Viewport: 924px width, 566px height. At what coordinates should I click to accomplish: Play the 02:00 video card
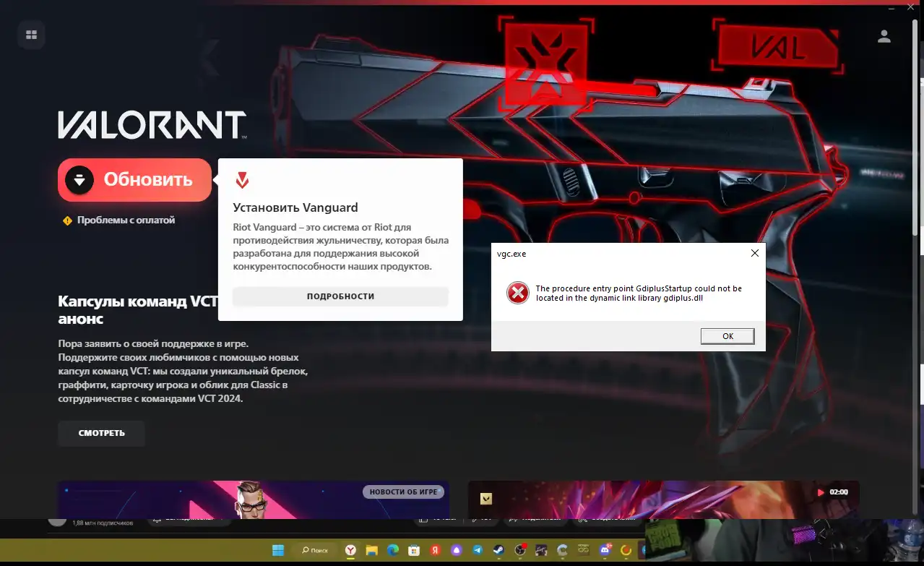point(664,499)
